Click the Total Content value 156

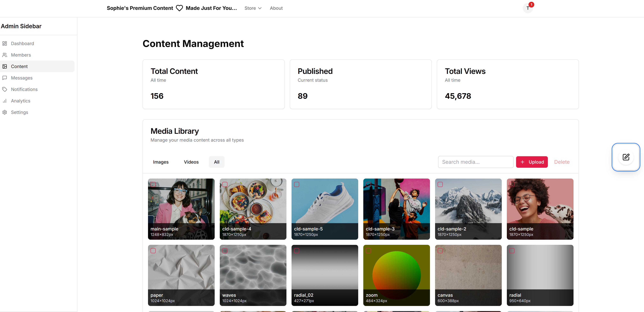click(x=157, y=96)
